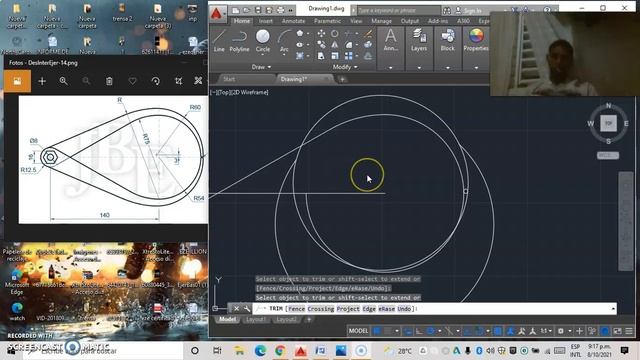640x360 pixels.
Task: Choose the eRase option in command line
Action: 387,309
